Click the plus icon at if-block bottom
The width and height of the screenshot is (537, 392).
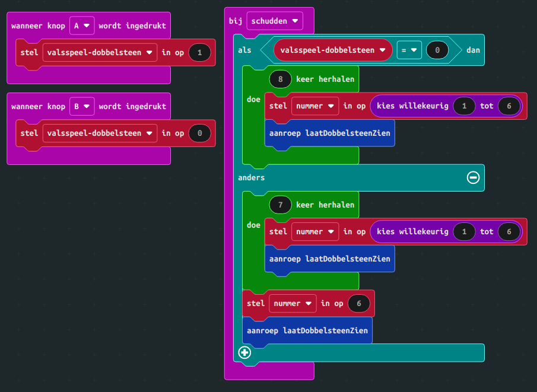[244, 353]
